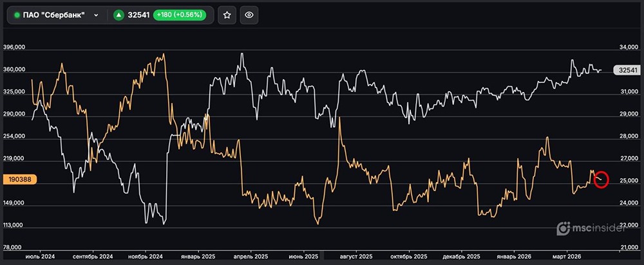Select the июнь 2025 date label
The image size is (644, 265).
303,256
